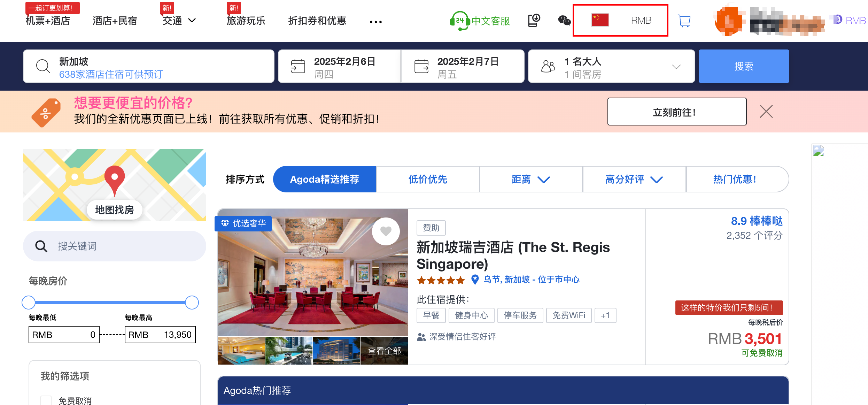The height and width of the screenshot is (405, 868).
Task: Click the location pin next to 乌节, 新加坡
Action: click(x=475, y=279)
